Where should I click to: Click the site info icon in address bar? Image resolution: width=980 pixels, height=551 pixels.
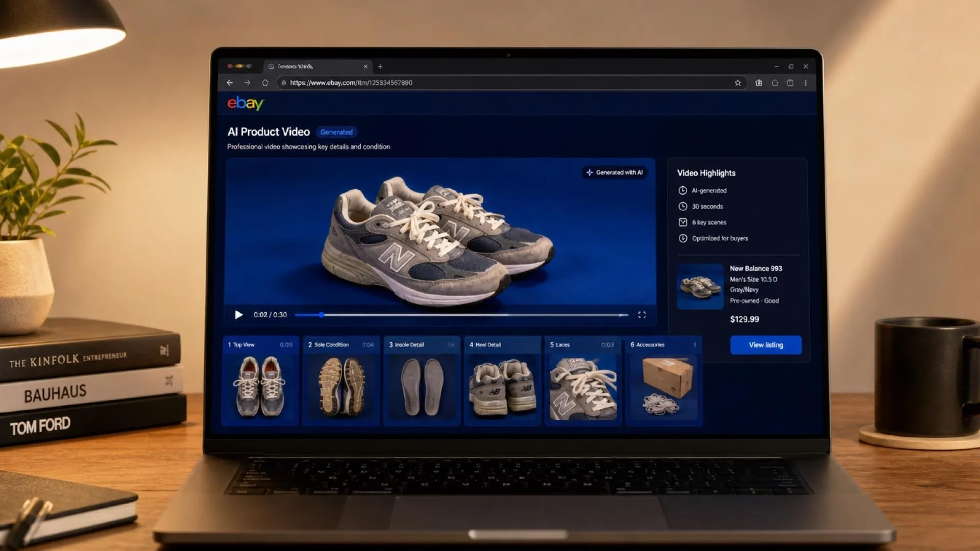[x=284, y=83]
